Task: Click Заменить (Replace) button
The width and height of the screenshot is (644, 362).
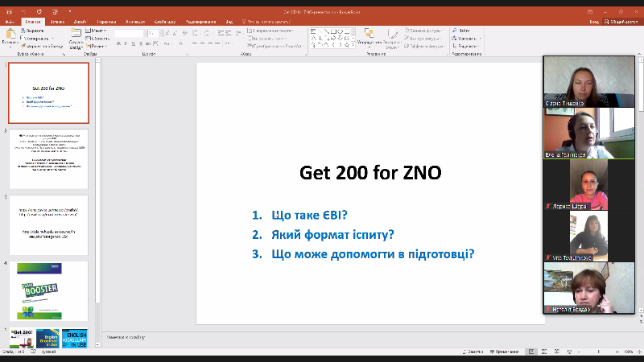Action: (x=466, y=39)
